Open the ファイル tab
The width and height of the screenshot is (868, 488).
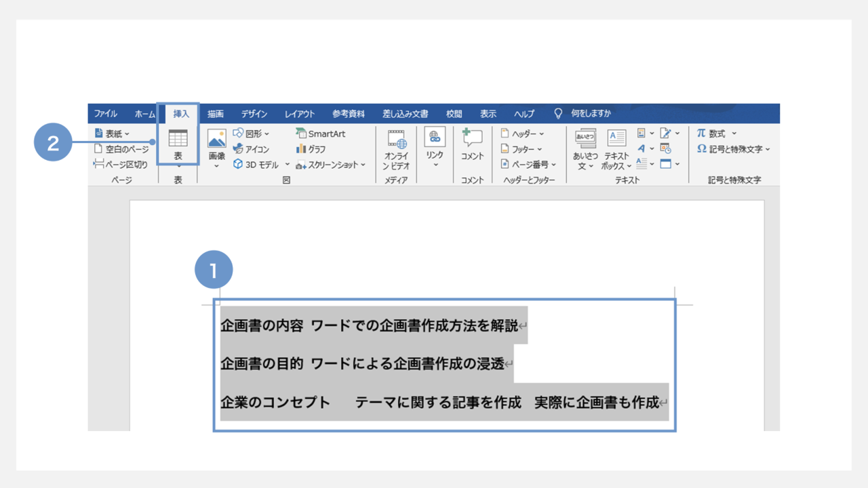(105, 114)
